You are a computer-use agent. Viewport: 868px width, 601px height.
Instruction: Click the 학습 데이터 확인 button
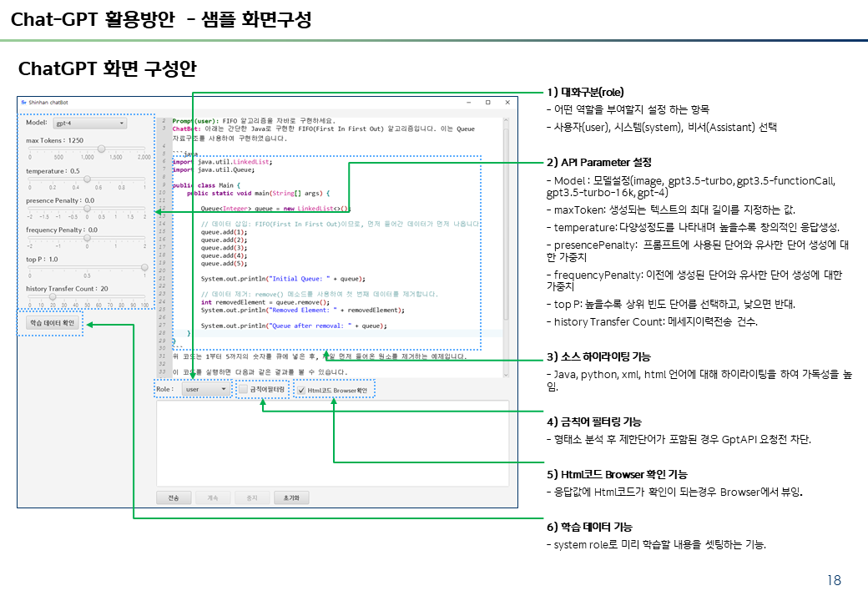pyautogui.click(x=52, y=323)
